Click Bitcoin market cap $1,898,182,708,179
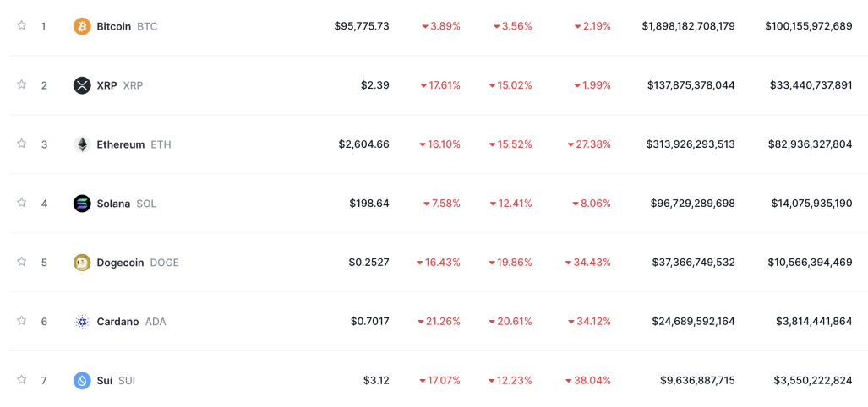The height and width of the screenshot is (407, 868). [x=689, y=26]
